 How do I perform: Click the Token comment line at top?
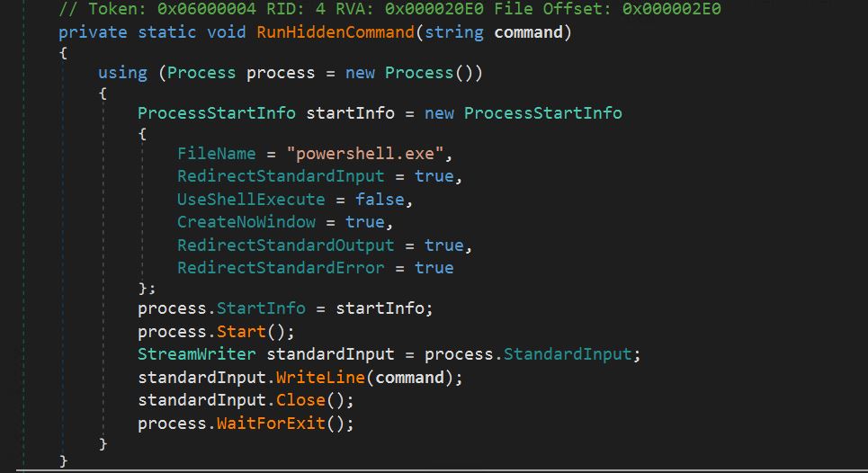point(389,9)
